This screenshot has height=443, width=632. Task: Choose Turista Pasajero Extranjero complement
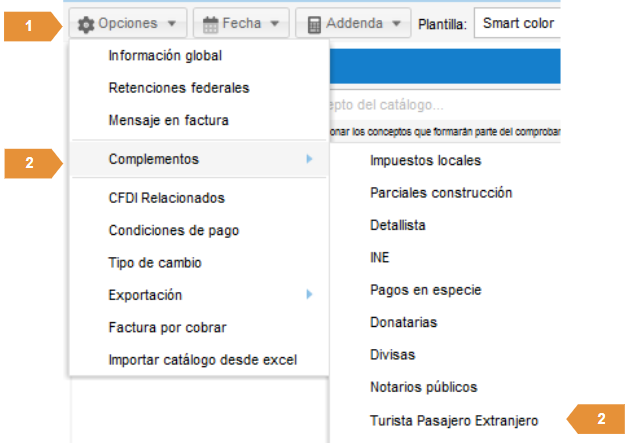454,419
